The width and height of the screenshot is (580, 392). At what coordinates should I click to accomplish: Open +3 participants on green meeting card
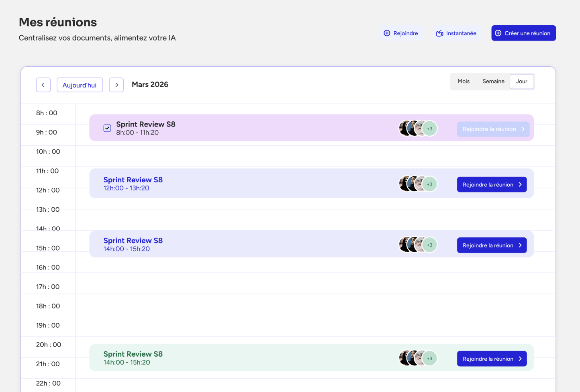(x=430, y=358)
